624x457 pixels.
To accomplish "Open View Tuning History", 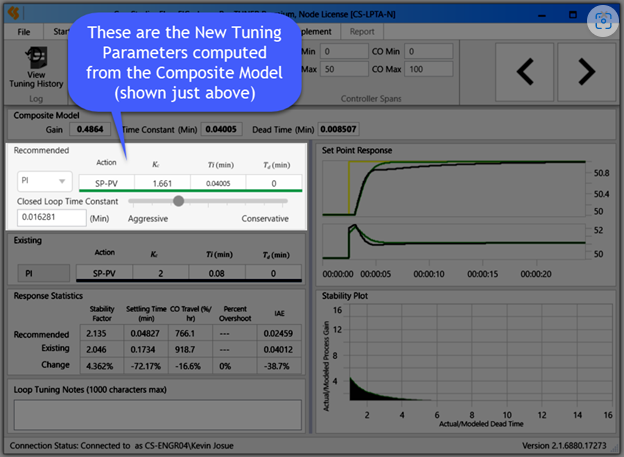I will 36,67.
